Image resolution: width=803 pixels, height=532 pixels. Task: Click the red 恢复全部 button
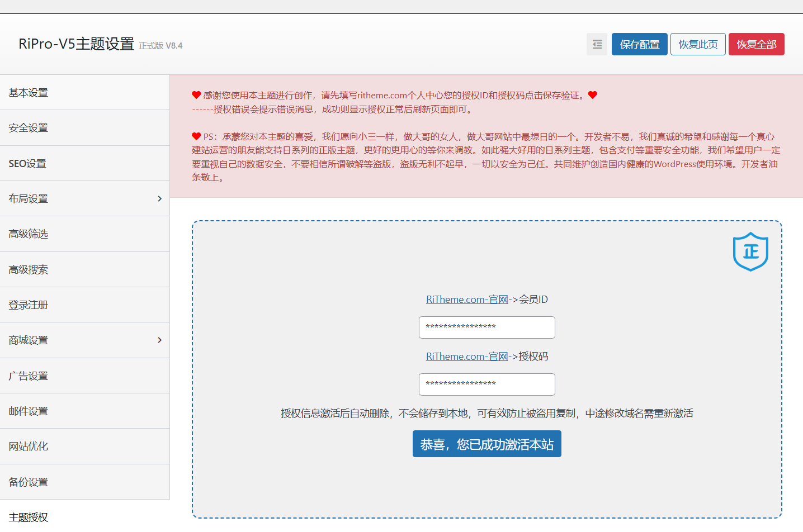point(757,44)
